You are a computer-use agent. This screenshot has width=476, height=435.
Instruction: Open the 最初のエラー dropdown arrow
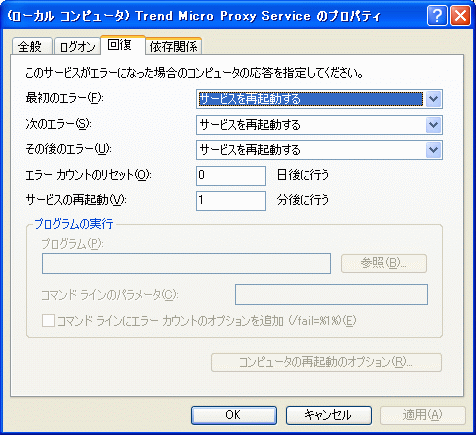pos(433,99)
